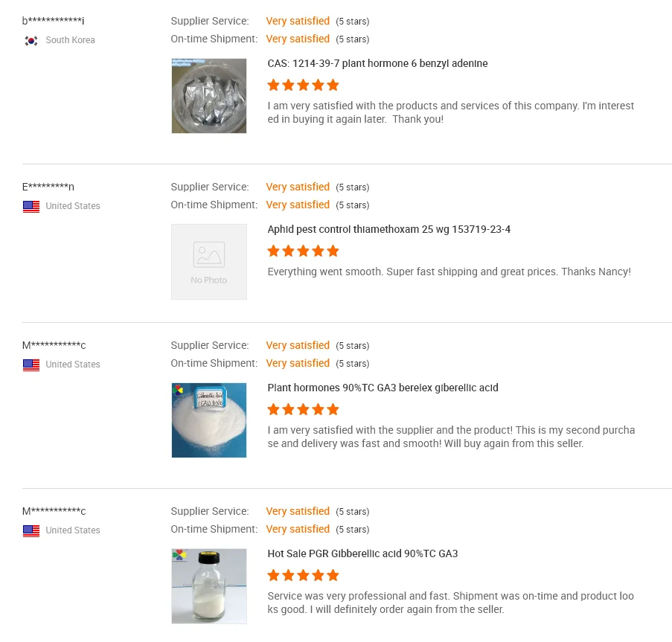Click the reviewer name E*********n
This screenshot has width=672, height=642.
tap(48, 187)
